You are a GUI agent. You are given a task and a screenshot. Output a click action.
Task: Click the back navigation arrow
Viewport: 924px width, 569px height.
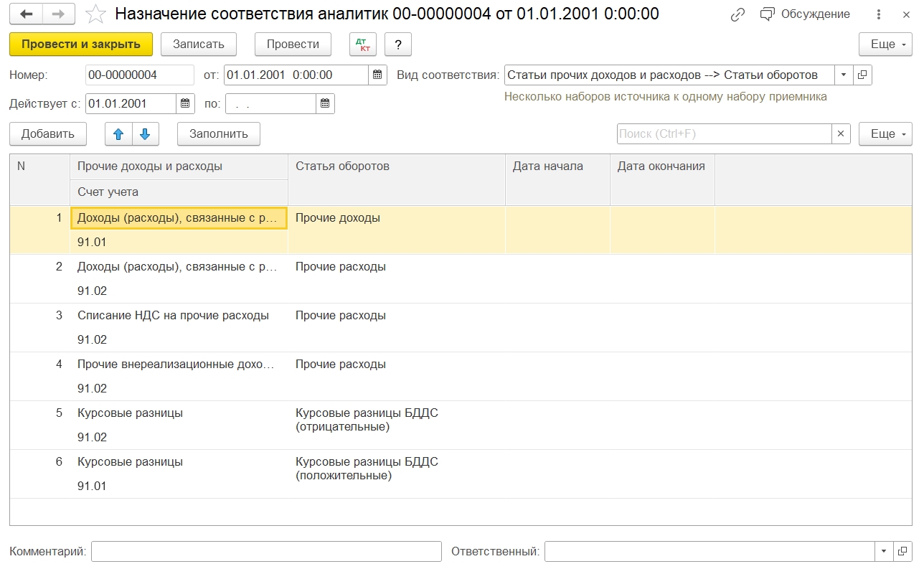(x=24, y=14)
